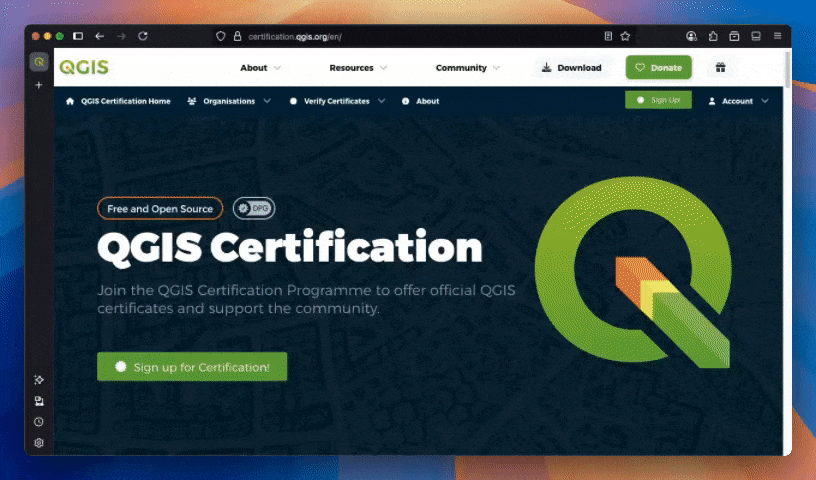Open the hamburger application menu
The image size is (816, 480).
(777, 36)
